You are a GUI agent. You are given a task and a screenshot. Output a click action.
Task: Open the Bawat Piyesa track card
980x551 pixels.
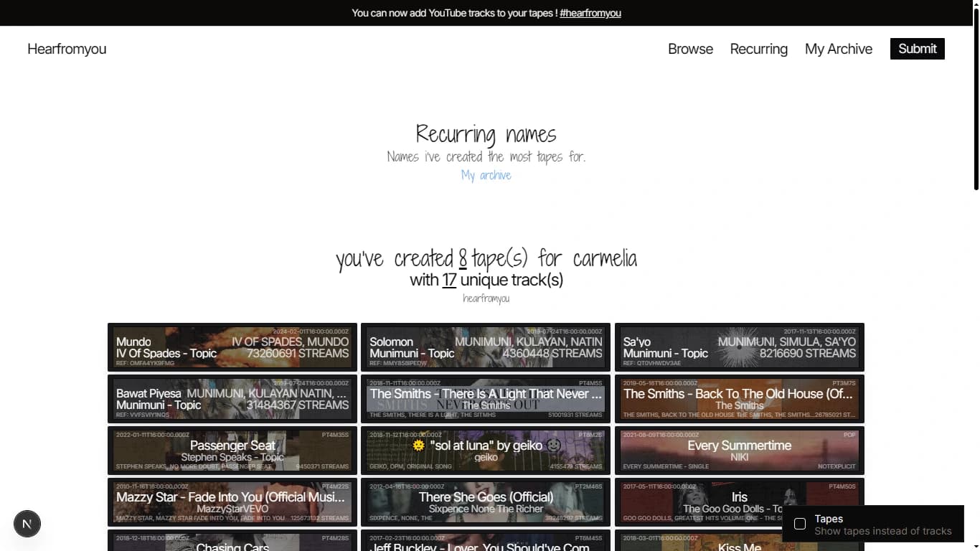[x=232, y=399]
